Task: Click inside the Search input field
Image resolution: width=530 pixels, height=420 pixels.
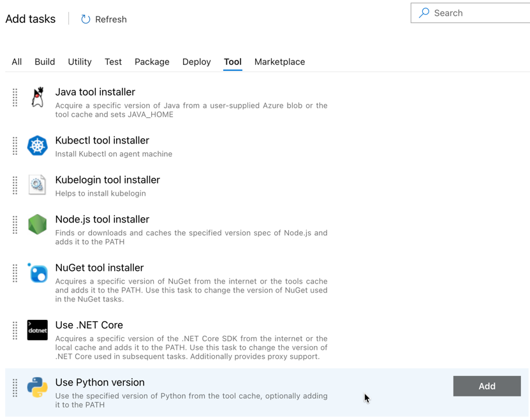Action: (x=472, y=13)
